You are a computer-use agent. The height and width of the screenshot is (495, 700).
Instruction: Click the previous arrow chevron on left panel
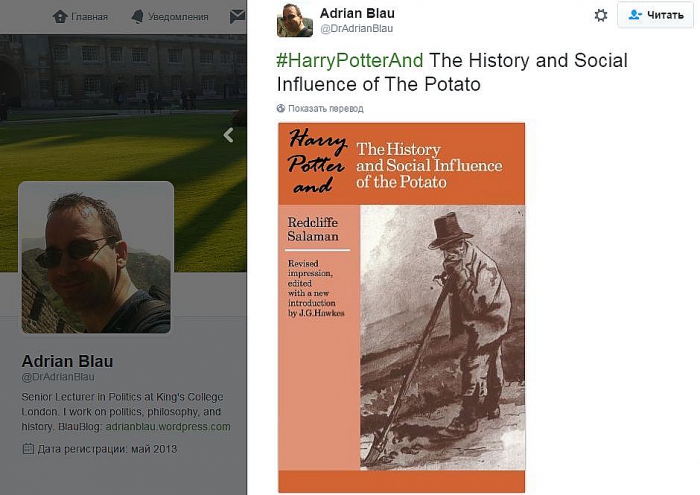[228, 134]
